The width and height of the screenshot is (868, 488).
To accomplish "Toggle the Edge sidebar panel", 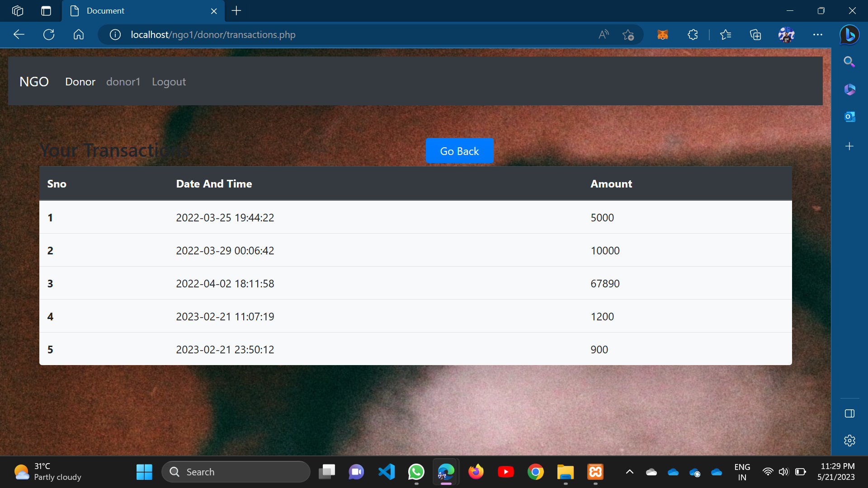I will click(x=849, y=413).
